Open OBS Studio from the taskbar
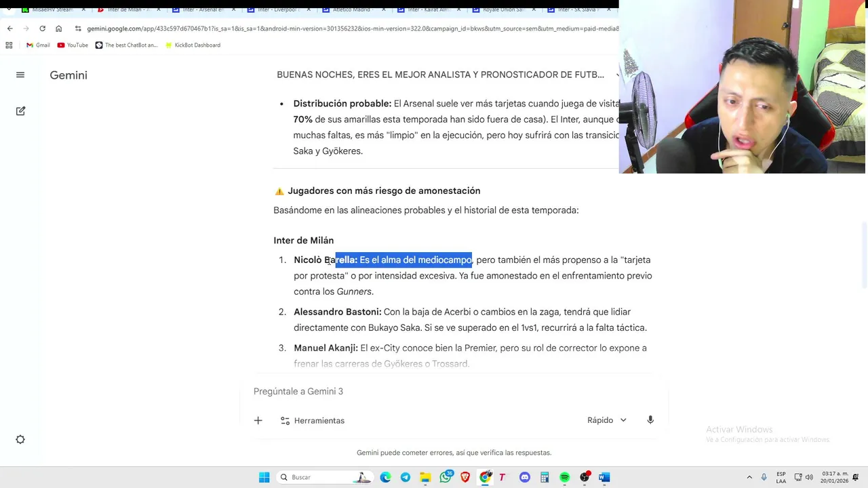The width and height of the screenshot is (868, 488). click(585, 477)
